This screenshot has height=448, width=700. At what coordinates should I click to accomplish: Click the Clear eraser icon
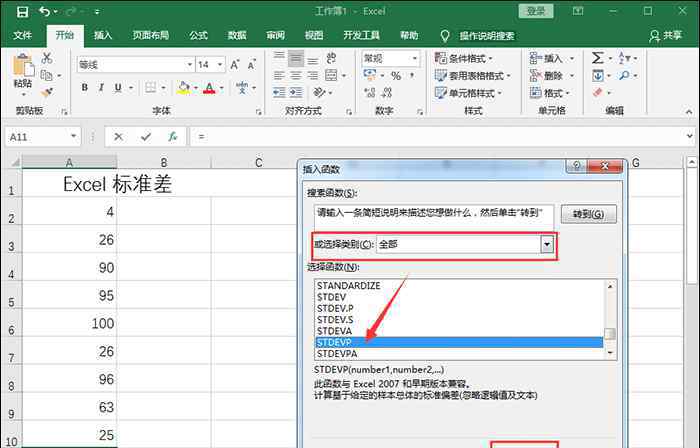(x=598, y=92)
